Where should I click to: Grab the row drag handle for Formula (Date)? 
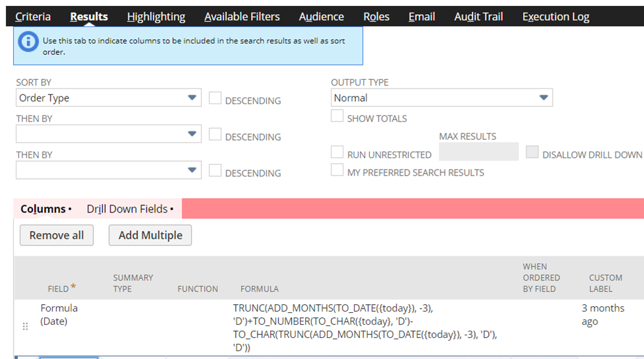pos(25,327)
